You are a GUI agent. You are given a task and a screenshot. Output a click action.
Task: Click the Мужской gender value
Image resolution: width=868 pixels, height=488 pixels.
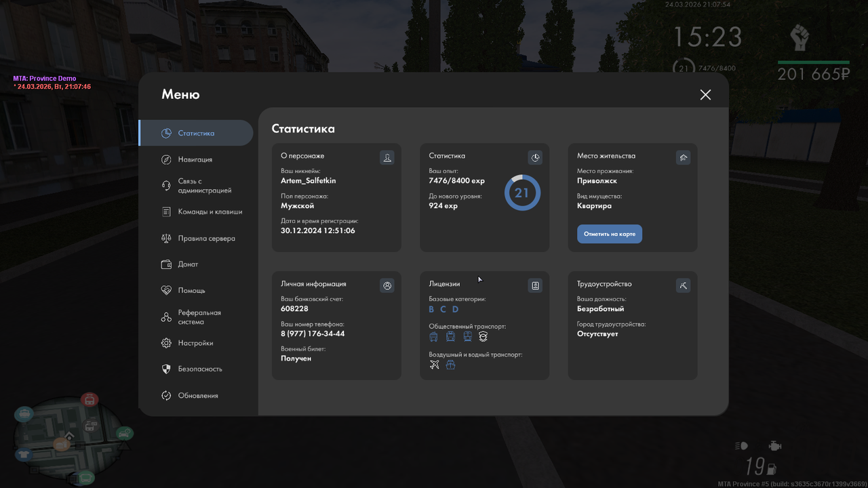298,205
